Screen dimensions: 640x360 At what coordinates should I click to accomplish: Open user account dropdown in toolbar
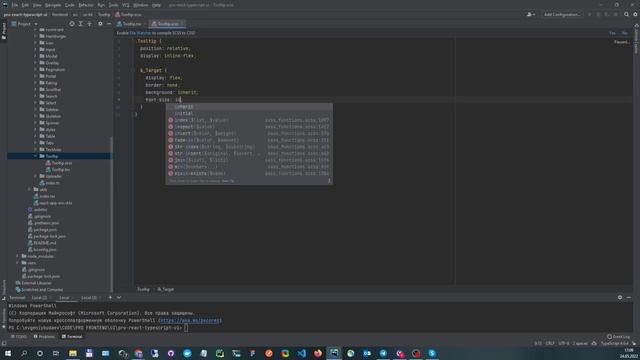tap(531, 14)
